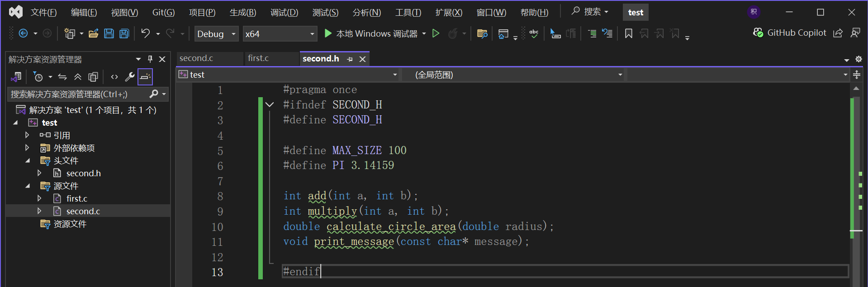The image size is (868, 287).
Task: Open the 文件(F) menu
Action: pyautogui.click(x=44, y=12)
